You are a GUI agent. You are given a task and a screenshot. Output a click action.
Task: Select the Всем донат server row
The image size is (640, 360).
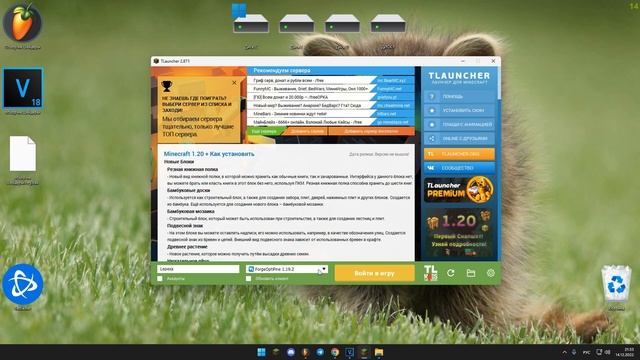click(x=331, y=97)
